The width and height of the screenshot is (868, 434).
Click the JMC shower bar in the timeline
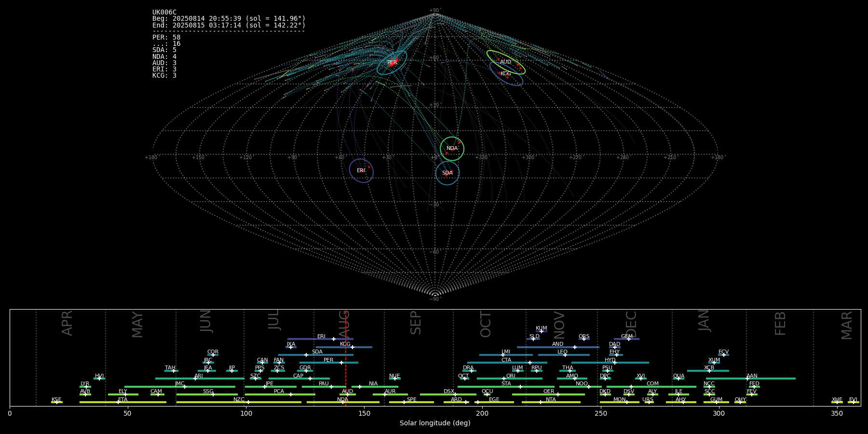[x=180, y=387]
